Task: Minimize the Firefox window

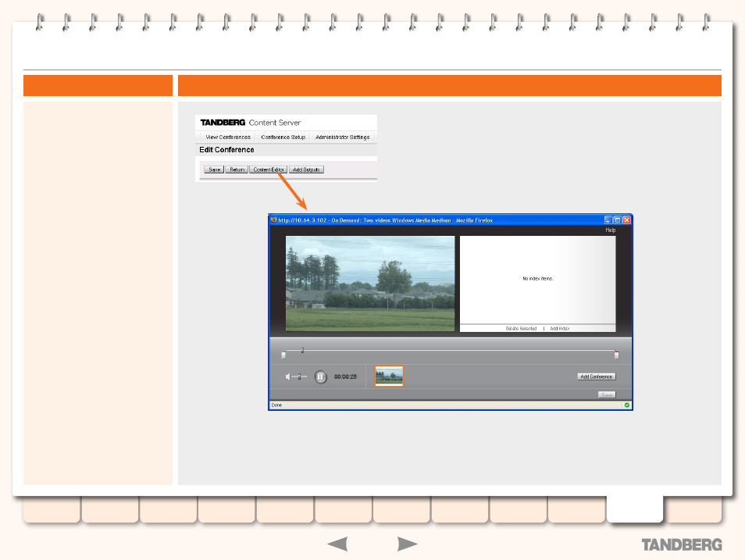Action: tap(608, 220)
